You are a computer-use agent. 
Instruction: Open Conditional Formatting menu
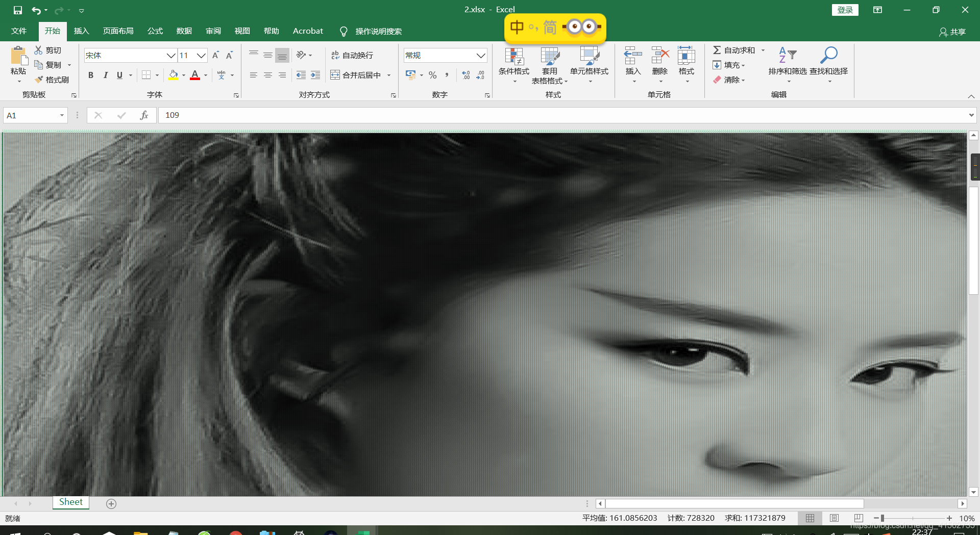pyautogui.click(x=514, y=65)
